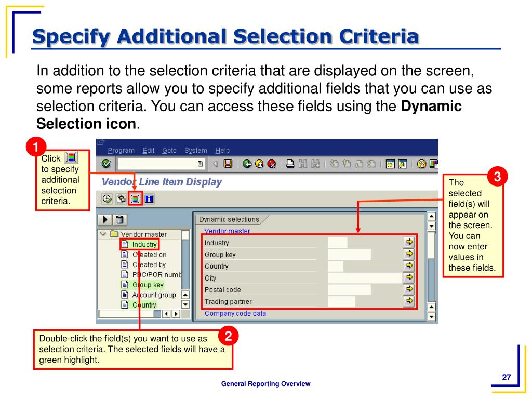This screenshot has height=399, width=532.
Task: Click the multiple selection arrow for City
Action: tap(409, 277)
